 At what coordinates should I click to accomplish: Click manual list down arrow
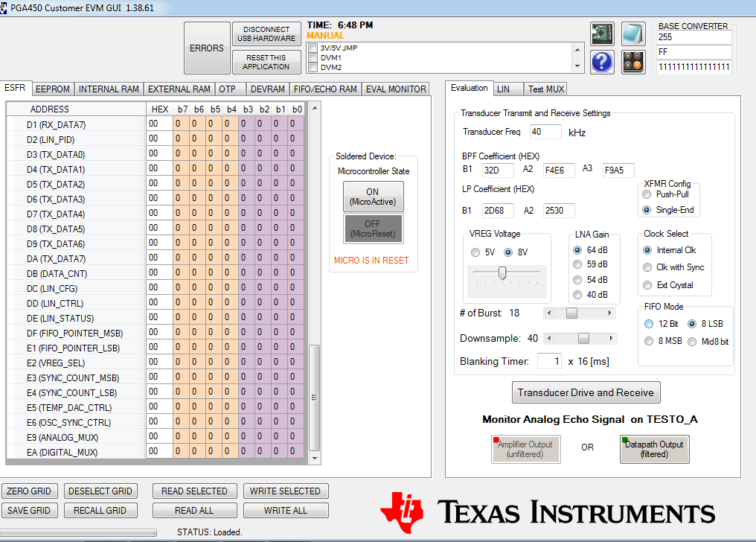point(577,66)
